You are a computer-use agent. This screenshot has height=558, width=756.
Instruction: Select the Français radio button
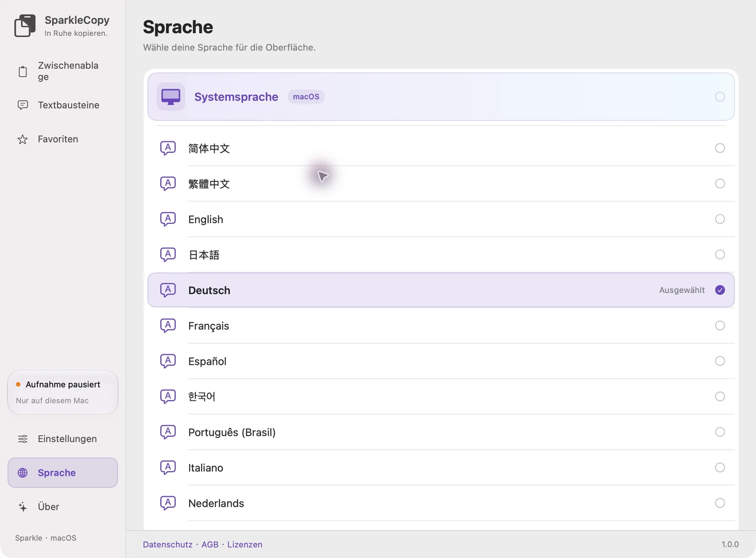(x=720, y=326)
